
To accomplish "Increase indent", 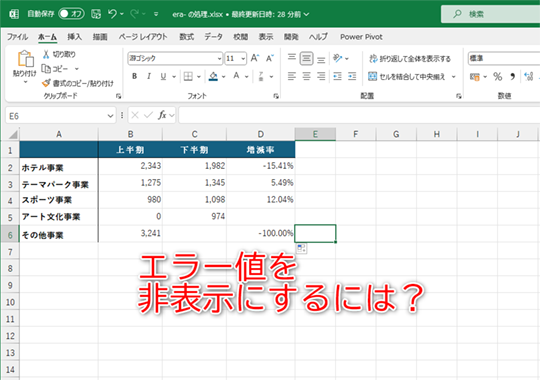I will point(352,76).
